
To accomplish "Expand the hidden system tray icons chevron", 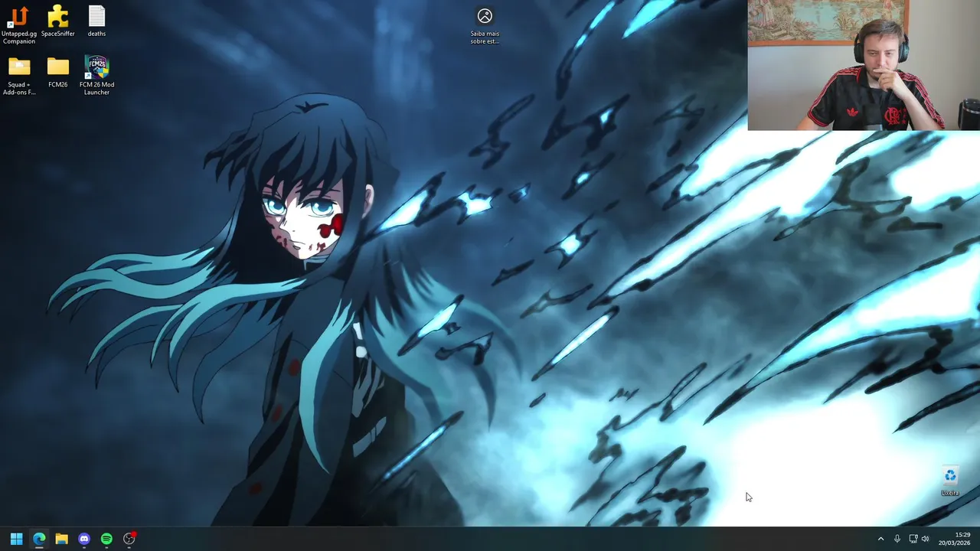I will pos(880,539).
